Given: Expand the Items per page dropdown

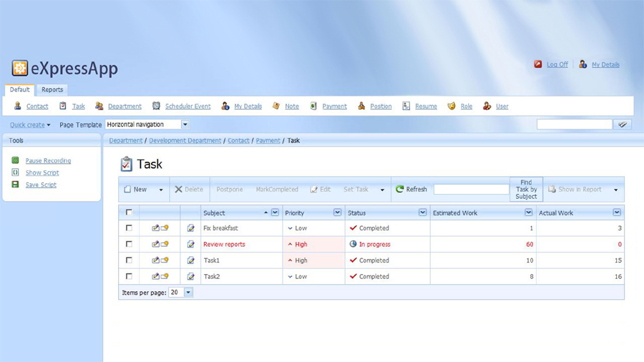Looking at the screenshot, I should click(188, 293).
